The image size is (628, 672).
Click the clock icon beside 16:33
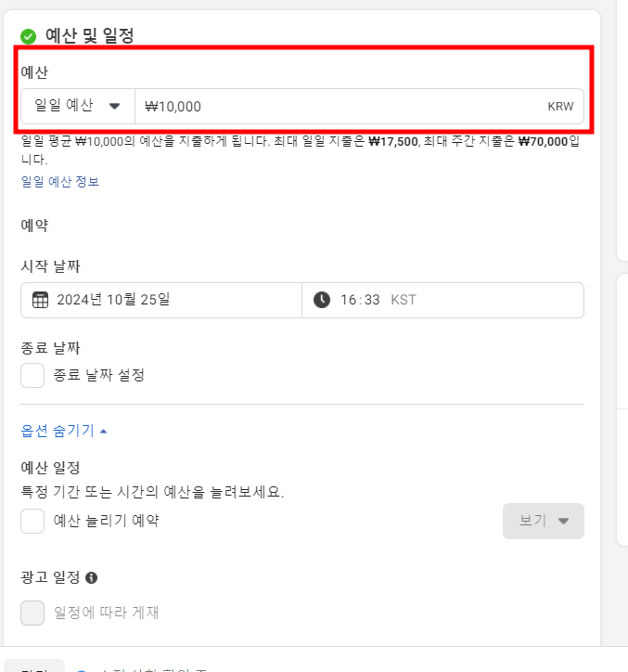click(322, 300)
